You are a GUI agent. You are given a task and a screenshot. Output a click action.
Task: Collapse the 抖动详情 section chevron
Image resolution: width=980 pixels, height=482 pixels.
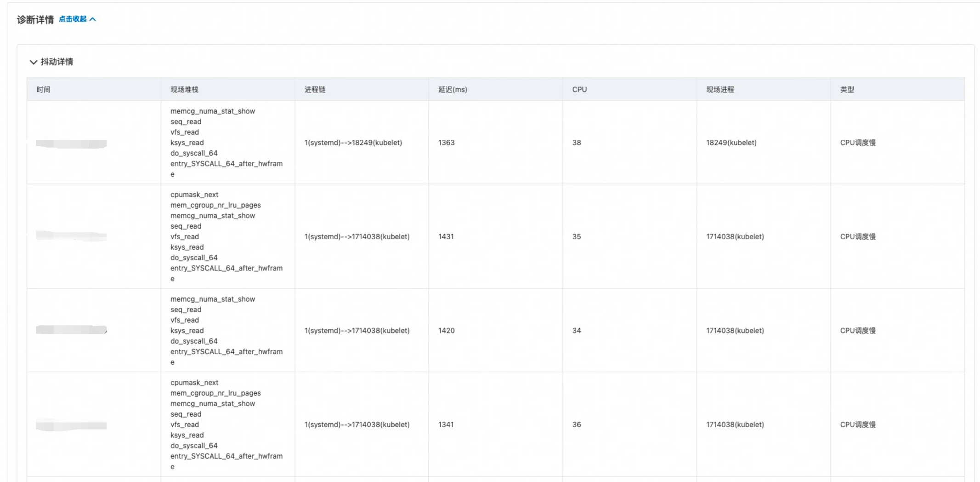pos(33,62)
